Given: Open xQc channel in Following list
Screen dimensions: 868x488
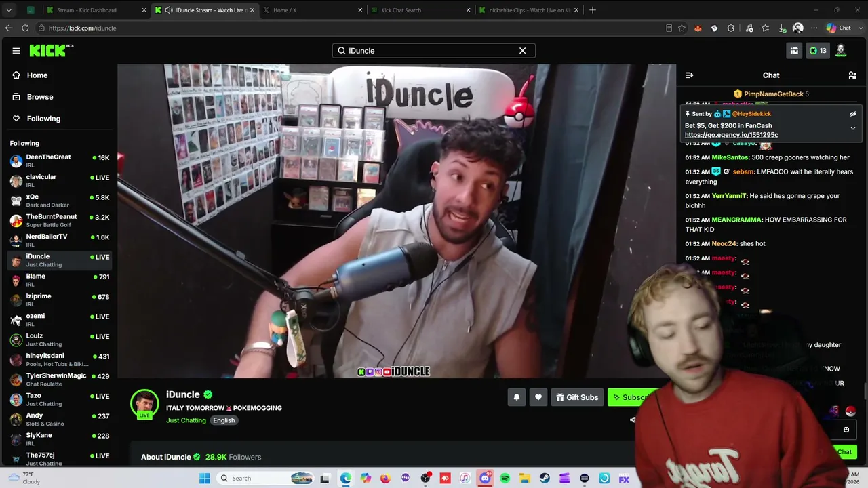Looking at the screenshot, I should pyautogui.click(x=60, y=201).
